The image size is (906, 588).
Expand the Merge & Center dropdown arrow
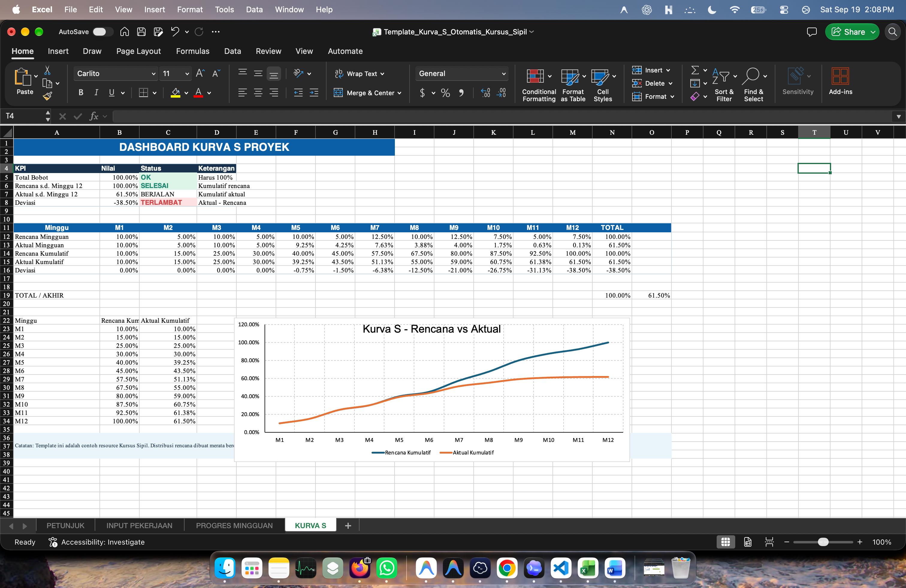[399, 93]
